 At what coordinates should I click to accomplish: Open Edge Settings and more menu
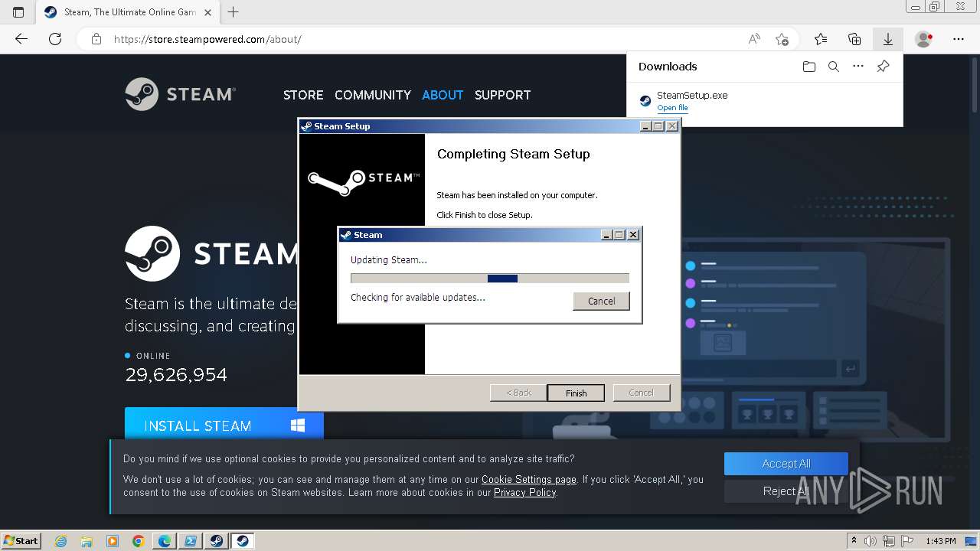959,39
